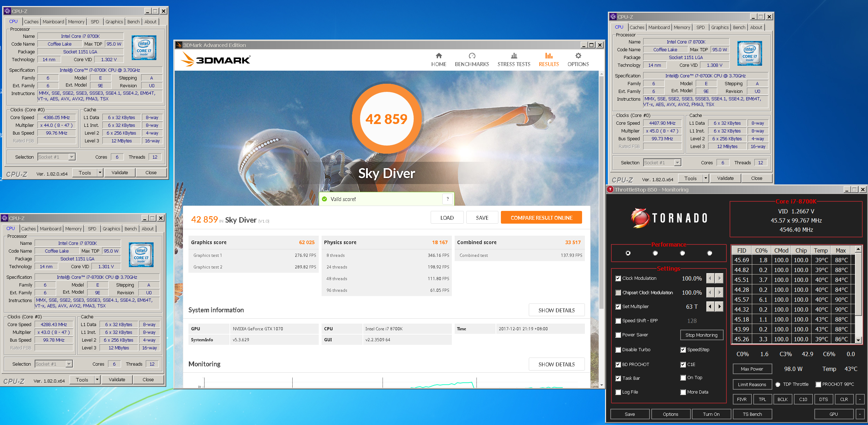Viewport: 868px width, 425px height.
Task: Increase Set Multiplier with right arrow
Action: 719,306
